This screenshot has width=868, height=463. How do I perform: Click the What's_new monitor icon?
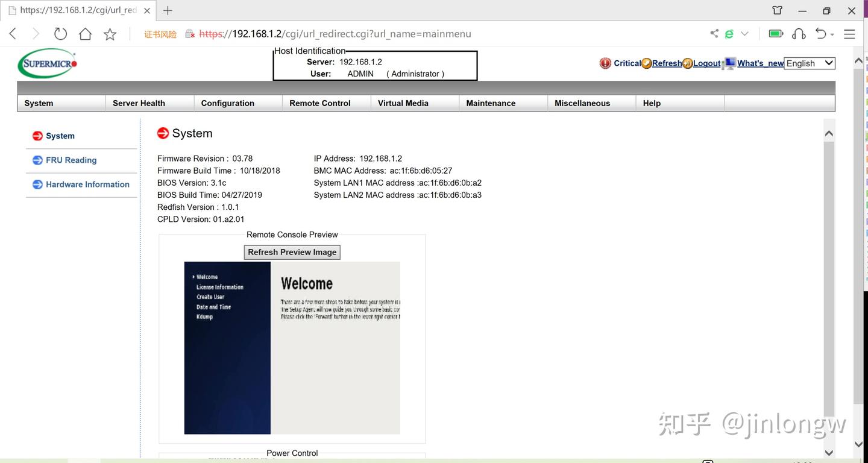(729, 63)
